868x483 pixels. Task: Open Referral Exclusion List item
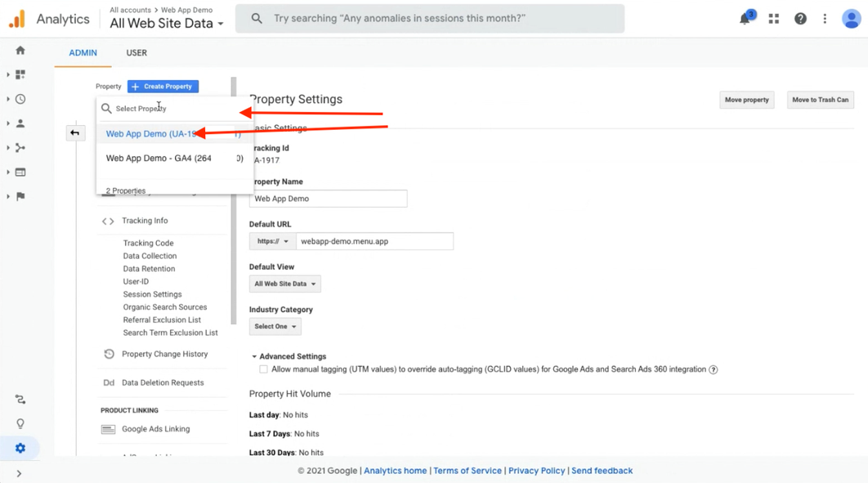pos(162,320)
